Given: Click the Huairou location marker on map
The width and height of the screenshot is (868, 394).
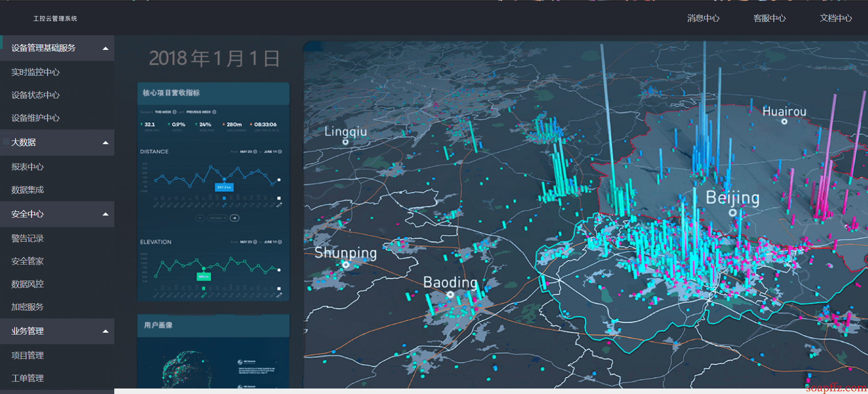Looking at the screenshot, I should pos(784,122).
